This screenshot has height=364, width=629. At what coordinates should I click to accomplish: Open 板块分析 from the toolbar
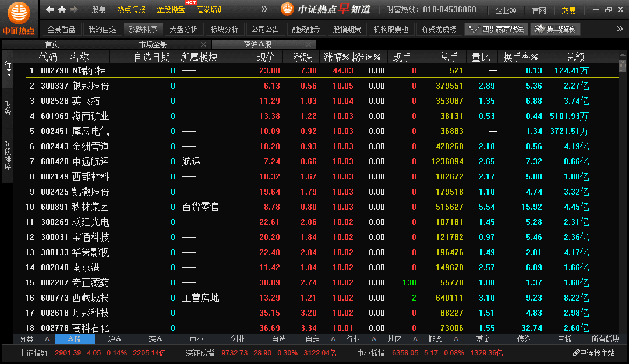225,29
